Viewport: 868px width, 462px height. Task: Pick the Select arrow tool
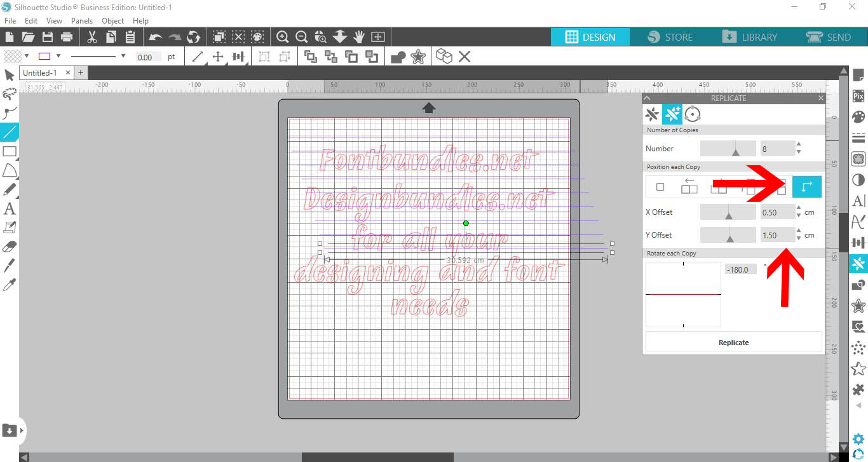click(x=10, y=76)
